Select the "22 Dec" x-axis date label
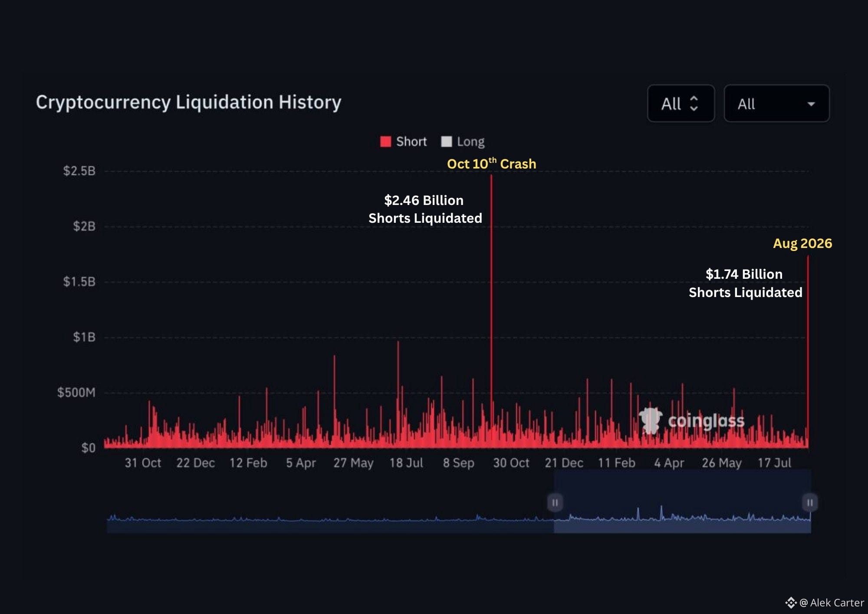Image resolution: width=868 pixels, height=614 pixels. pos(195,463)
